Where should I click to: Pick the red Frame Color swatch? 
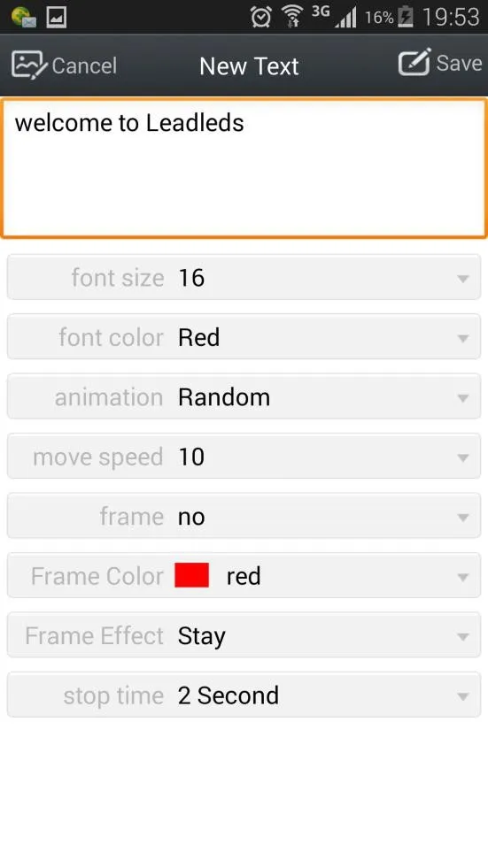tap(191, 575)
